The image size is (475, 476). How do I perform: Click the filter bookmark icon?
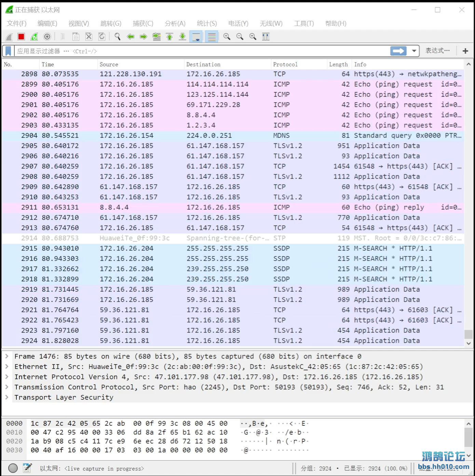click(x=8, y=51)
